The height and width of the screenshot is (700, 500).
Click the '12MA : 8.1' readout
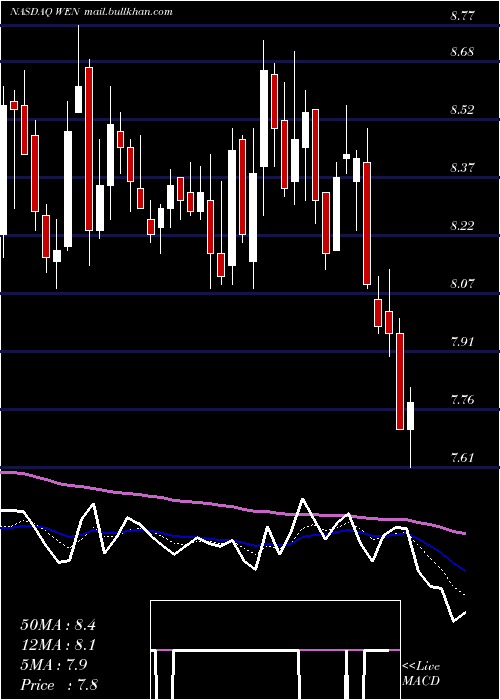[x=58, y=645]
